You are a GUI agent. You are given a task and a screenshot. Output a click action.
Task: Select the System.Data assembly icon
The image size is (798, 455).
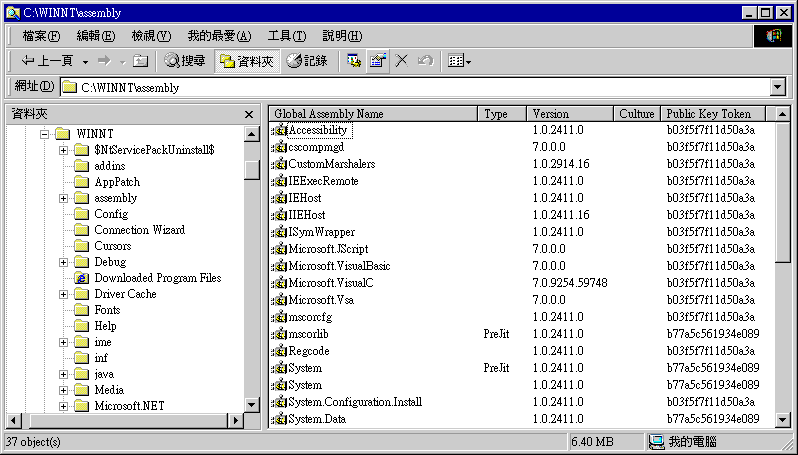(279, 419)
